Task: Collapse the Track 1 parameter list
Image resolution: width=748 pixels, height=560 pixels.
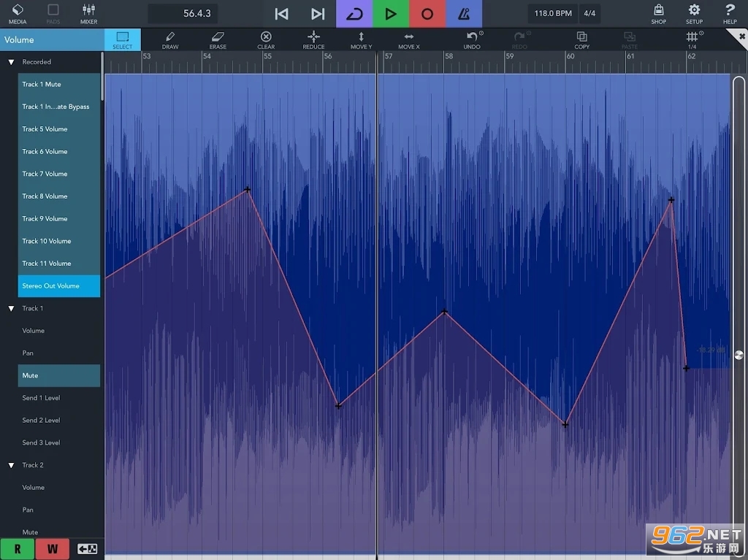Action: [x=11, y=308]
